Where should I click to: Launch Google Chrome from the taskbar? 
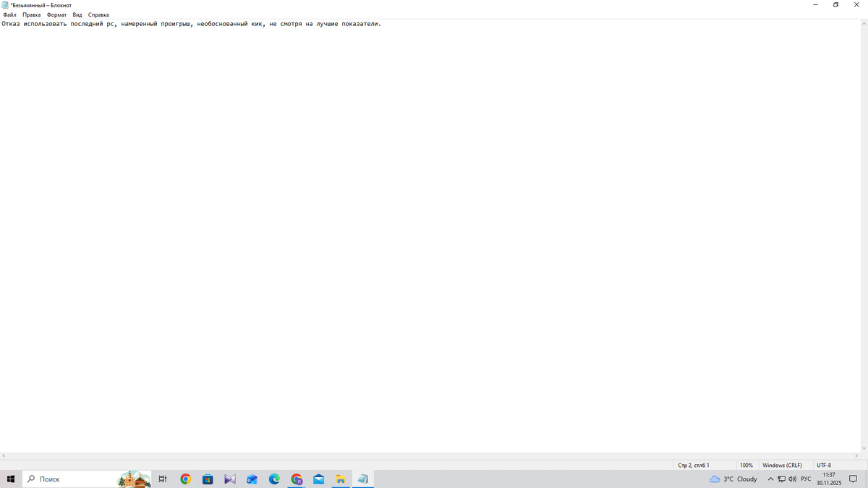point(186,479)
